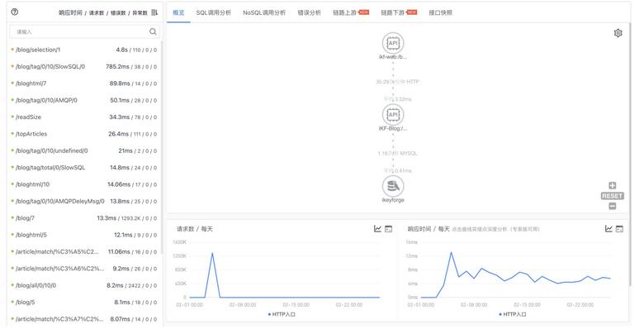Click the peak of 响应时间 line
Image resolution: width=644 pixels, height=329 pixels.
[x=452, y=252]
